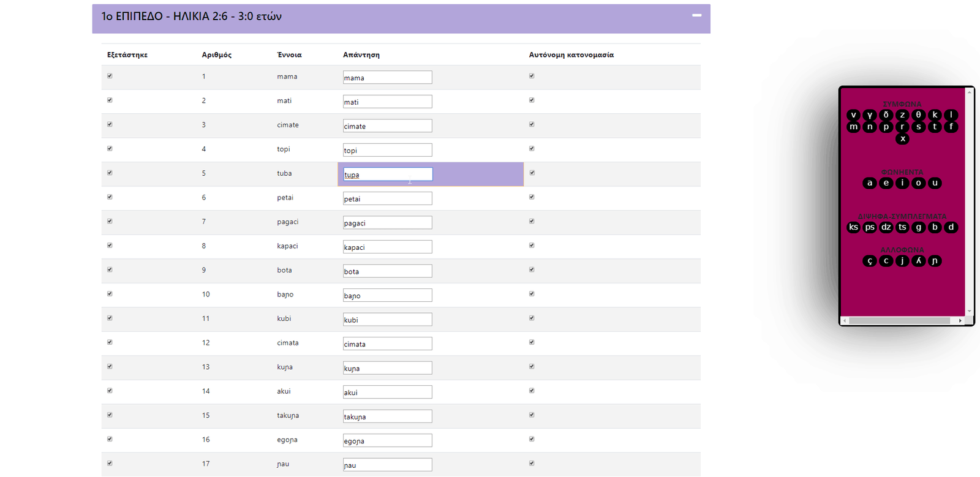Click the Απάντηση field for kapaci

tap(387, 247)
